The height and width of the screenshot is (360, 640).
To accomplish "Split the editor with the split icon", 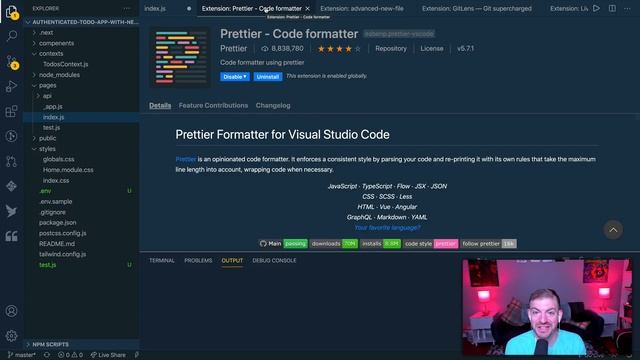I will (612, 8).
